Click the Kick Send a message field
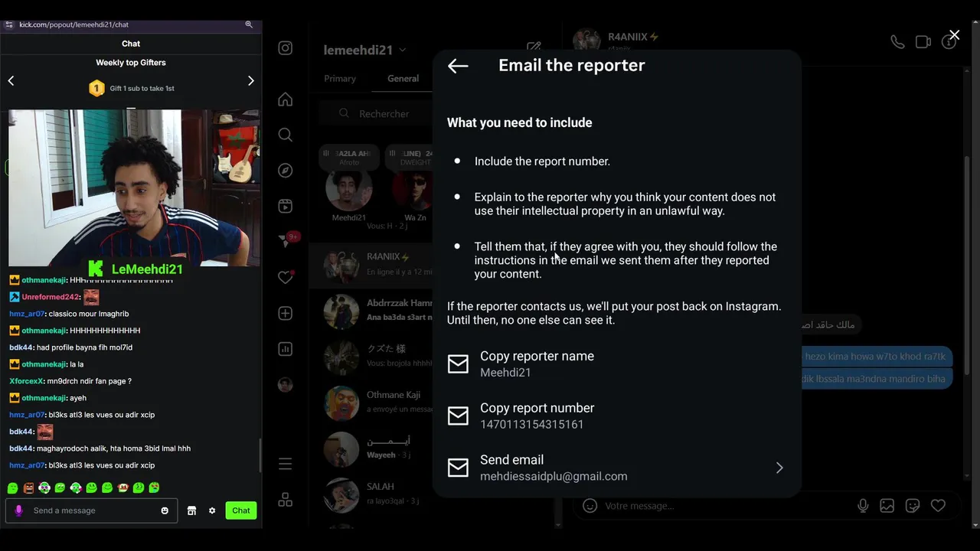Viewport: 980px width, 551px height. [x=92, y=510]
